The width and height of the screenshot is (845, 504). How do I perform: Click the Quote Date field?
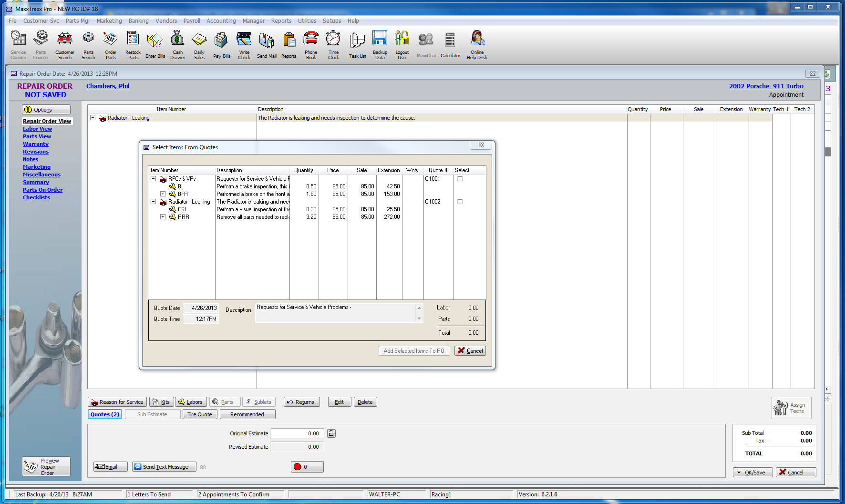[x=201, y=308]
